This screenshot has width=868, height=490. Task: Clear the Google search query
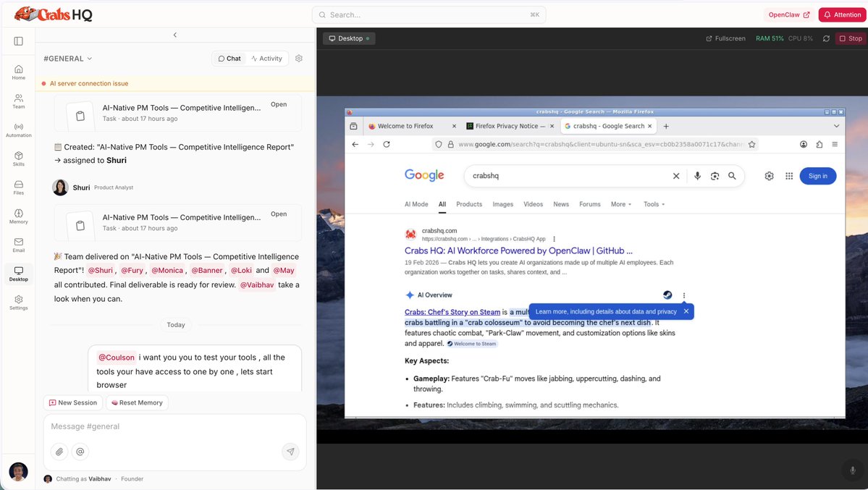point(676,175)
